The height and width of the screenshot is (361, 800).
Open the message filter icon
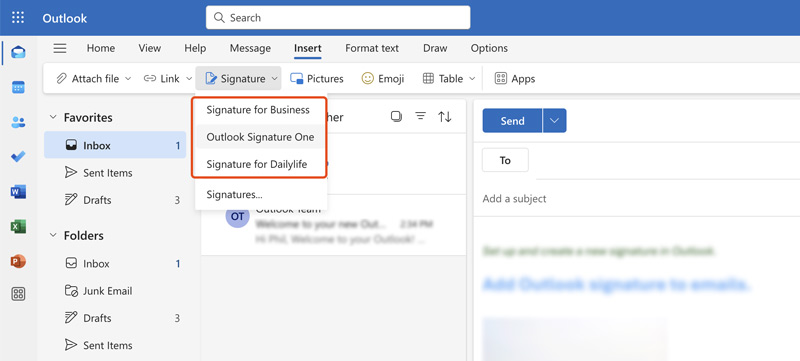tap(420, 116)
